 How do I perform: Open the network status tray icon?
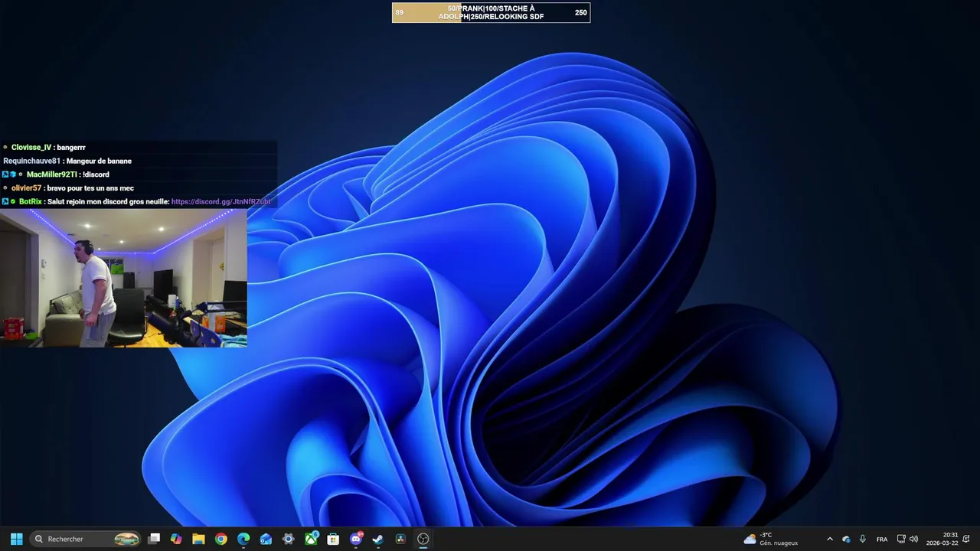(x=901, y=539)
